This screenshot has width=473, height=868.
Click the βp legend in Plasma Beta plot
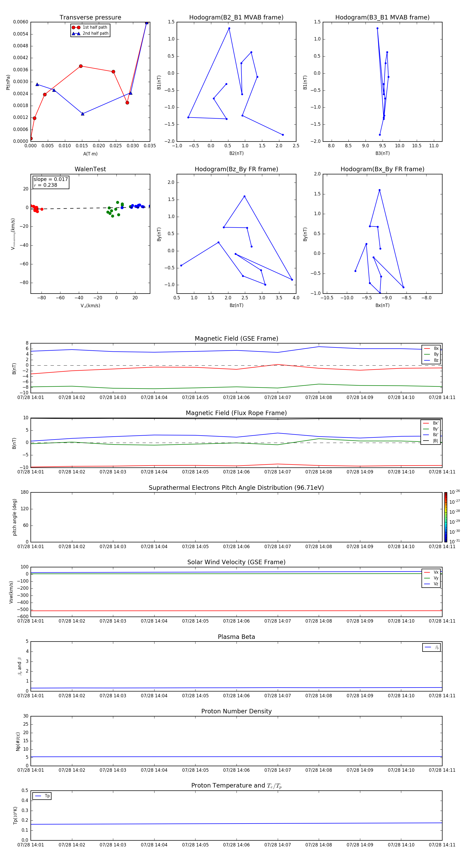[x=431, y=647]
